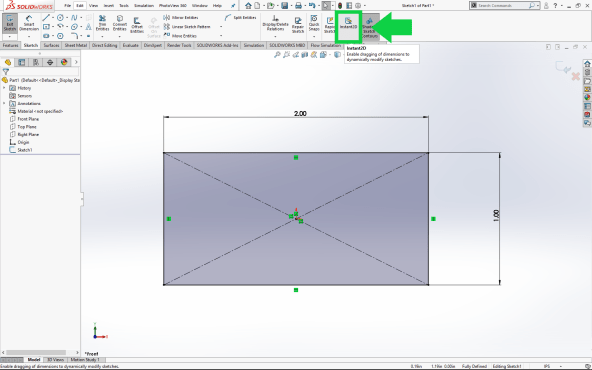Switch to the Render Tools tab
Image resolution: width=592 pixels, height=370 pixels.
(x=179, y=45)
